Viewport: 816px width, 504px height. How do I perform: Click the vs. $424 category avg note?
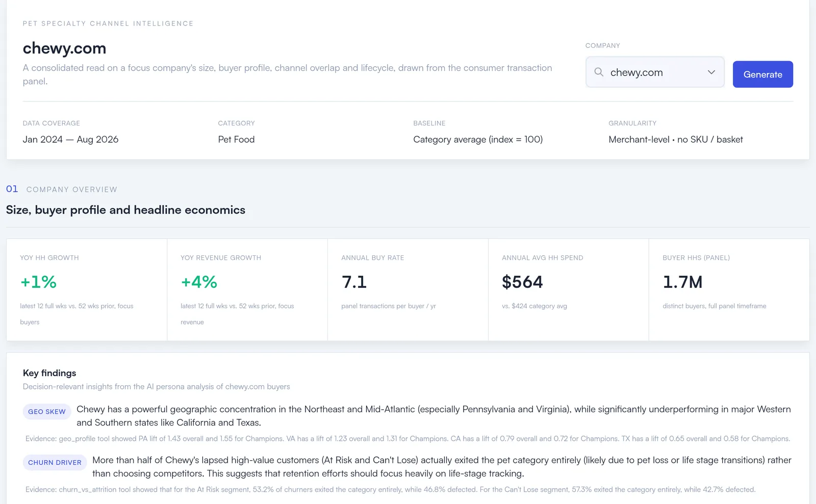point(534,306)
